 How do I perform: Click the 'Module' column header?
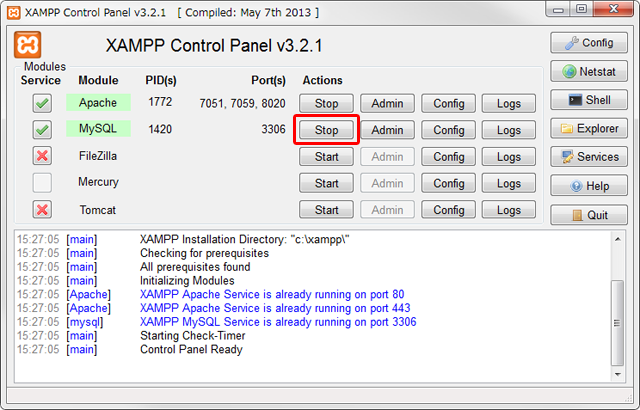click(98, 80)
